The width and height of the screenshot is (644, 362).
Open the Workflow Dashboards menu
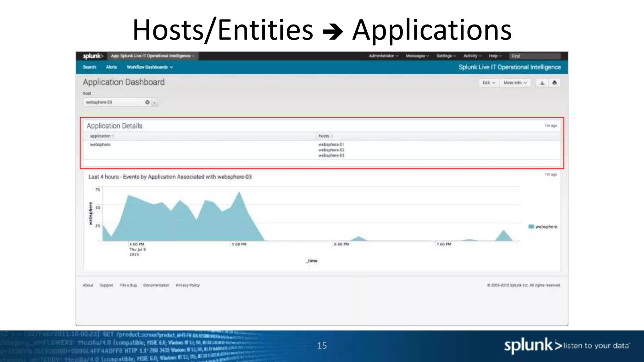(150, 67)
